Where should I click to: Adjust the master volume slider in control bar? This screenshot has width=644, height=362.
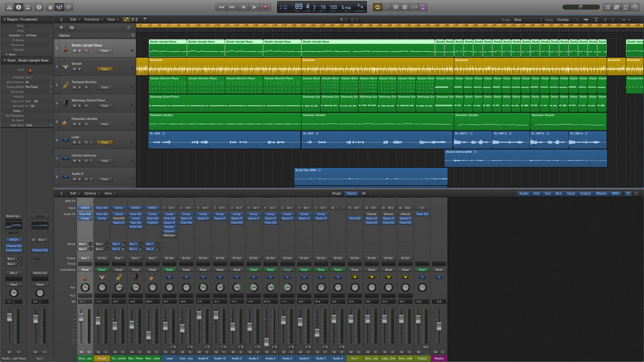point(581,7)
